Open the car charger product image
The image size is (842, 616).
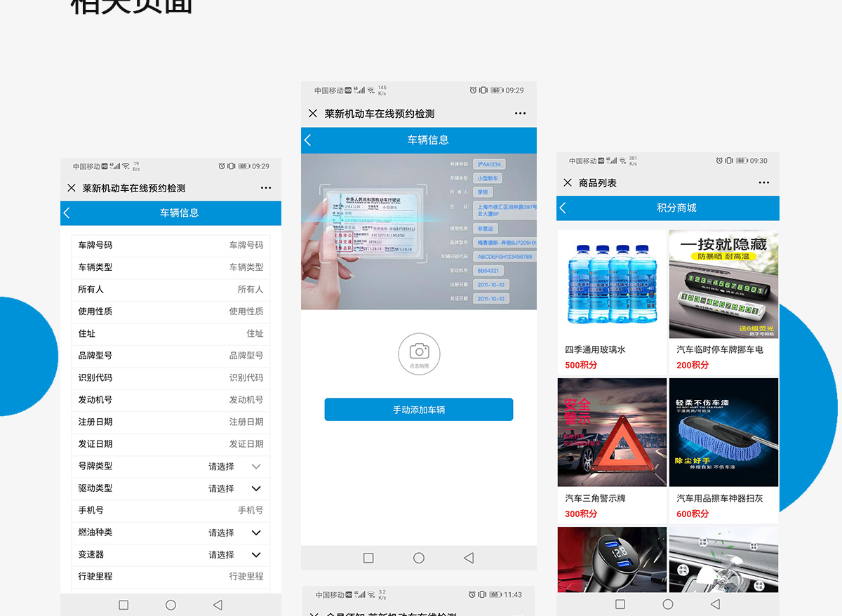point(613,559)
